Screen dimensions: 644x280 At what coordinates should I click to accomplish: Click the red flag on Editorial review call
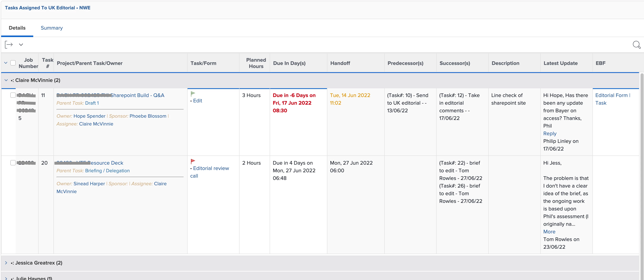[x=193, y=161]
